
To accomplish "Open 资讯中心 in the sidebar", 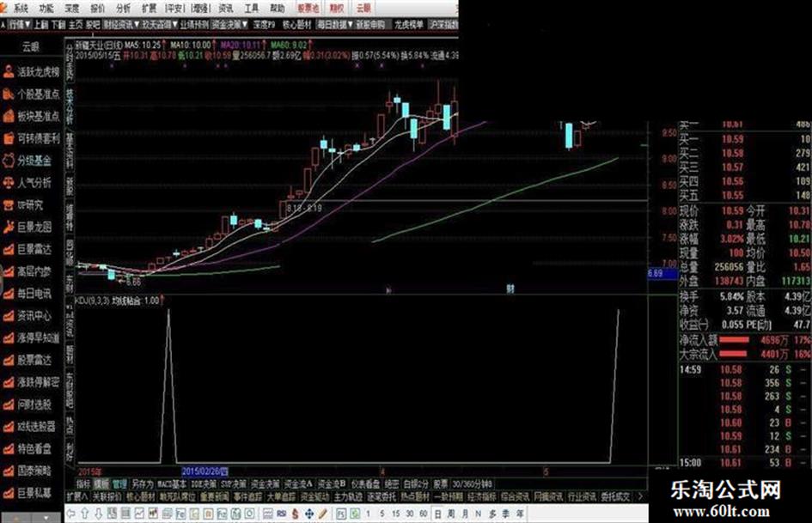I will coord(27,316).
